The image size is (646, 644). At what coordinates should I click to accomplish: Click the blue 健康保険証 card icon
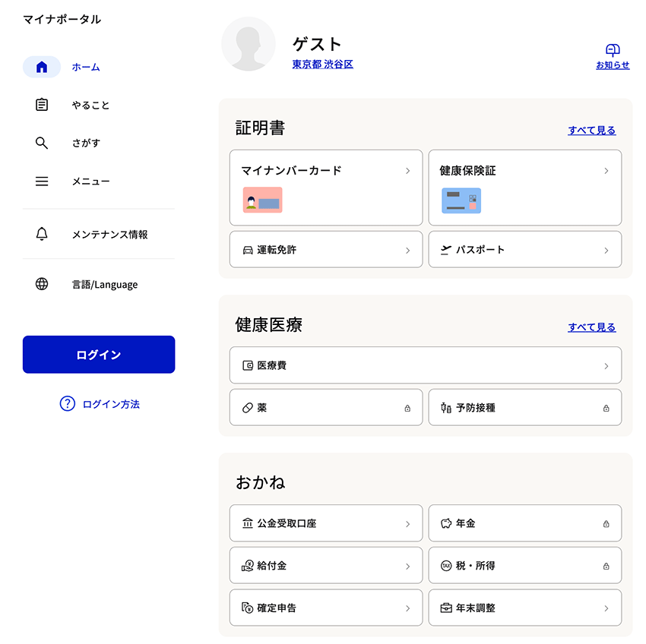click(x=461, y=200)
